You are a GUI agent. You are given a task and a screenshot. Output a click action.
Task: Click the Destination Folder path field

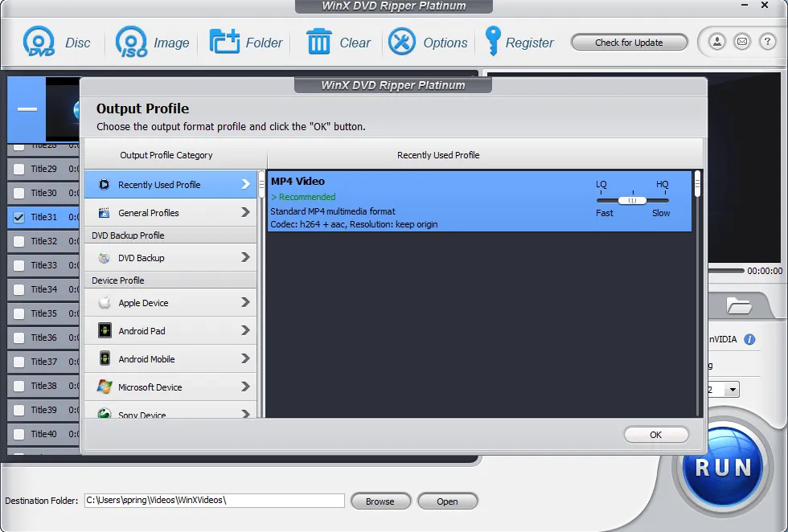214,501
